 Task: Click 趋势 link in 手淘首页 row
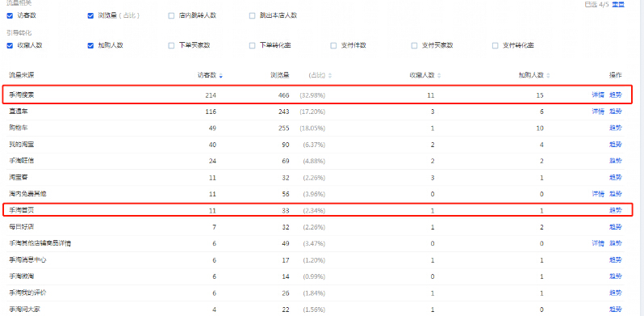click(615, 211)
